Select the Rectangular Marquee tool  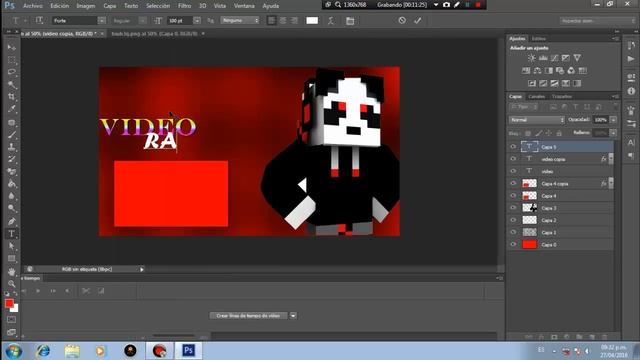[x=11, y=60]
